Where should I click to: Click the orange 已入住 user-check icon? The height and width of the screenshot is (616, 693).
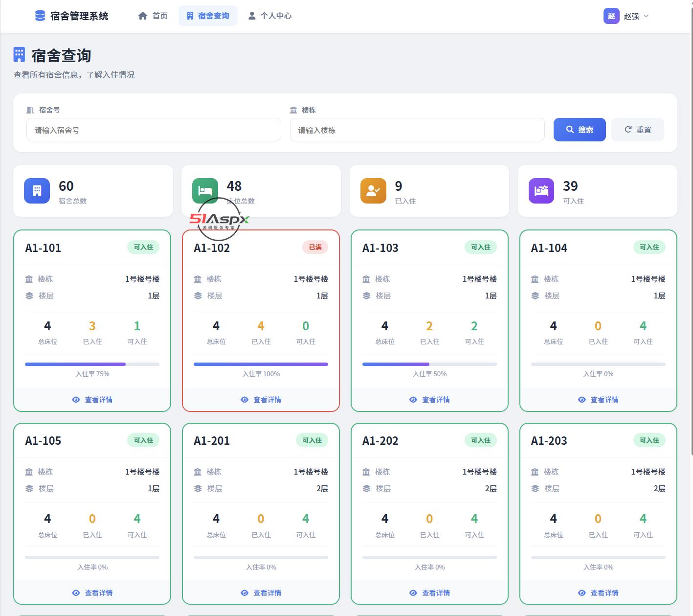373,190
